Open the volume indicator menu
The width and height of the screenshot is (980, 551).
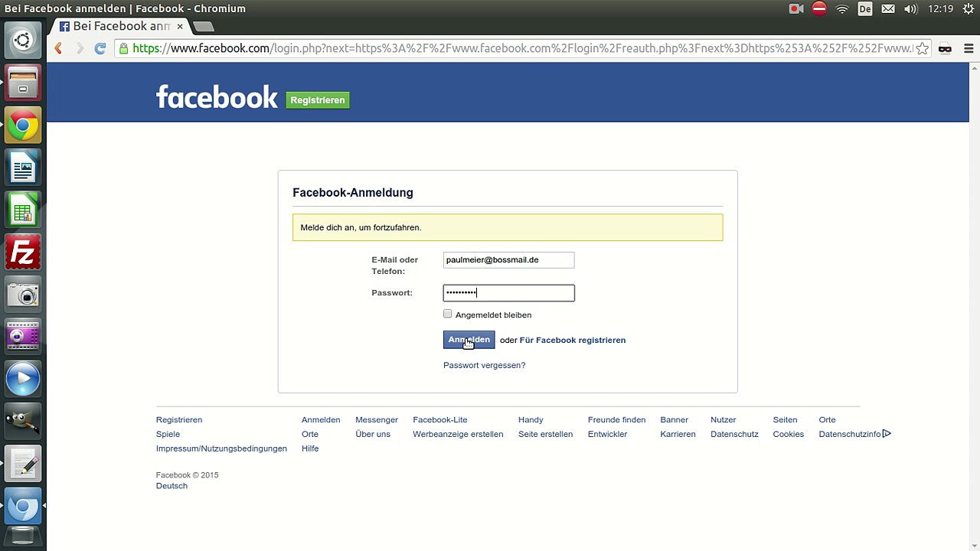tap(910, 9)
